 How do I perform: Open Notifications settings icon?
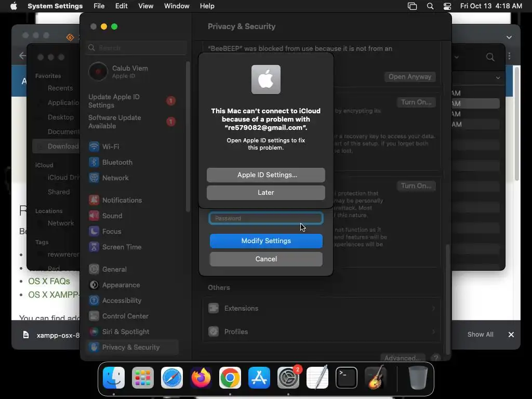click(94, 200)
